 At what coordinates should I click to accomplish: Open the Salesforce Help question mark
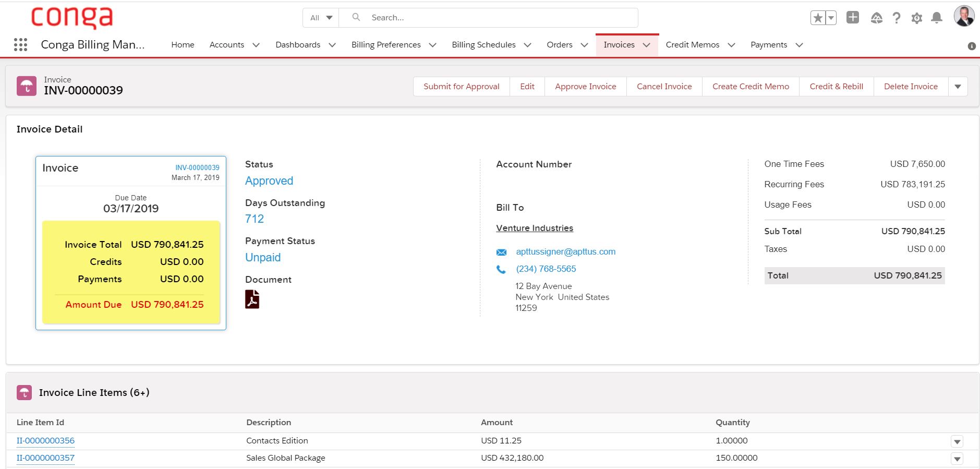coord(896,18)
